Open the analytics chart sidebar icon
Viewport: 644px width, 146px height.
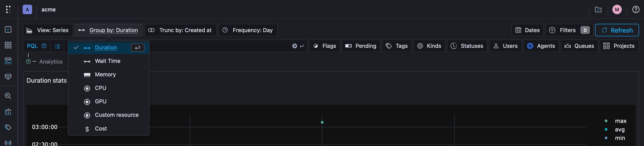tap(8, 111)
